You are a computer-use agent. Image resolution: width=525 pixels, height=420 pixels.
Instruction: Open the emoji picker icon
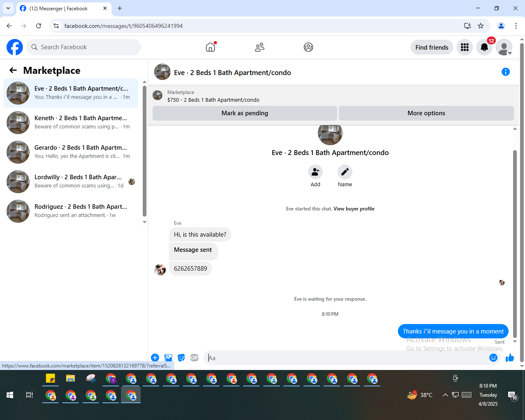[493, 358]
